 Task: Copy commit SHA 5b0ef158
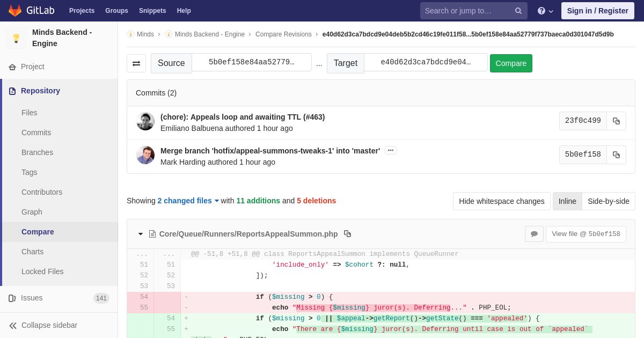[x=616, y=155]
